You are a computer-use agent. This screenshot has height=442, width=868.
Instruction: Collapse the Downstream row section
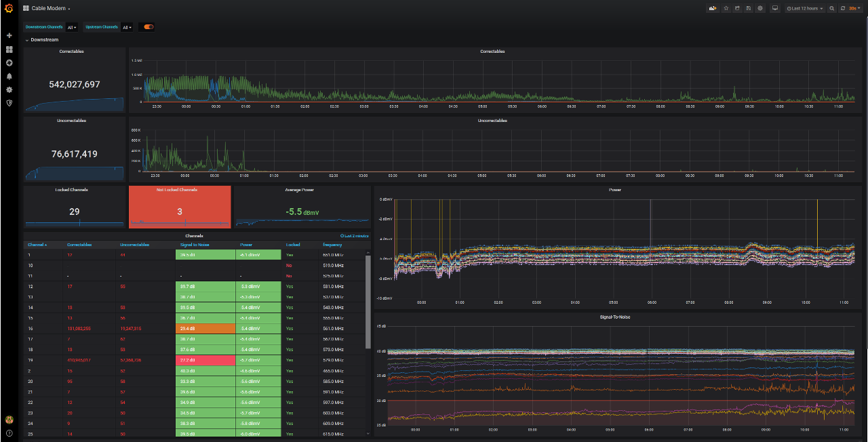point(26,39)
